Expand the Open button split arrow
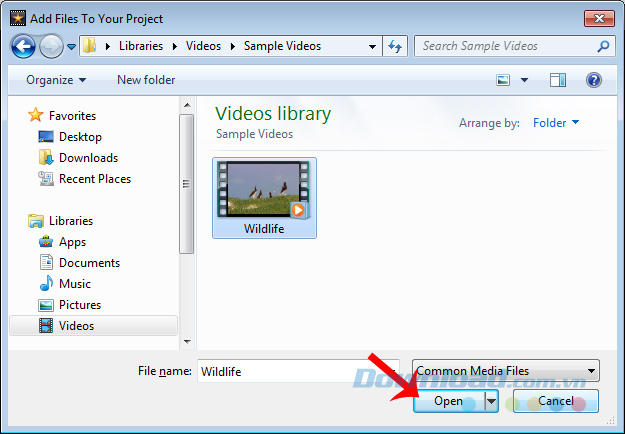The height and width of the screenshot is (434, 625). pos(491,401)
